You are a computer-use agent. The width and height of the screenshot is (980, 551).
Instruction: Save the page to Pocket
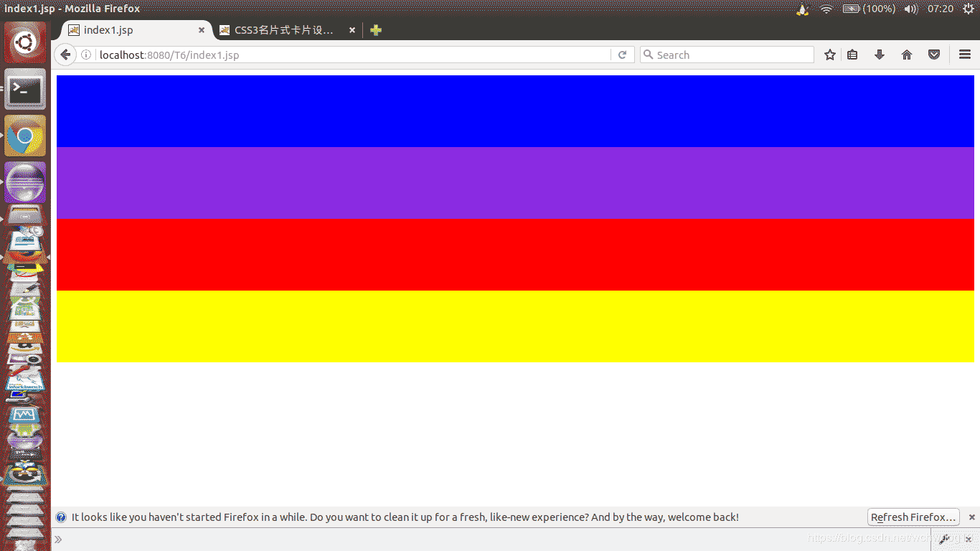934,55
